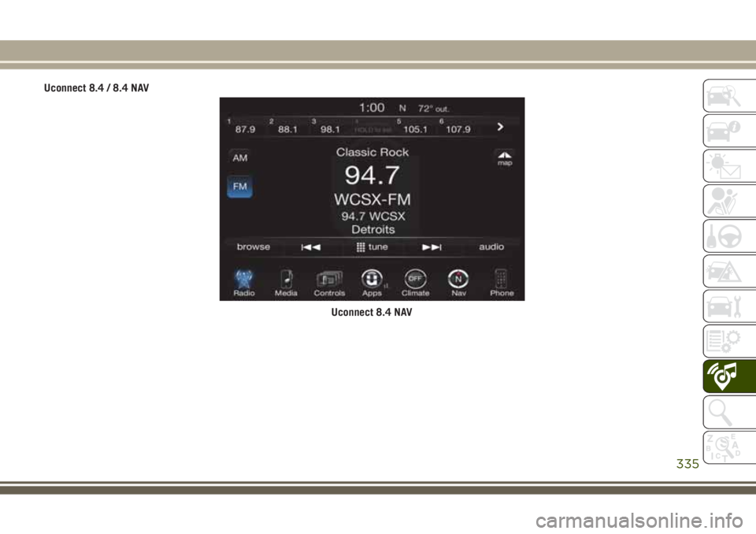Open the highlighted multimedia music tab
756x534 pixels.
coord(728,376)
